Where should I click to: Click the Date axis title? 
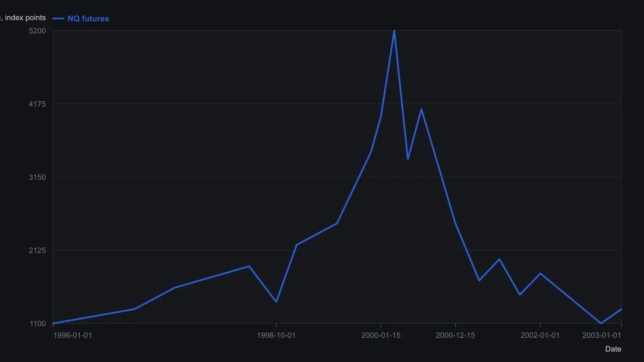613,349
